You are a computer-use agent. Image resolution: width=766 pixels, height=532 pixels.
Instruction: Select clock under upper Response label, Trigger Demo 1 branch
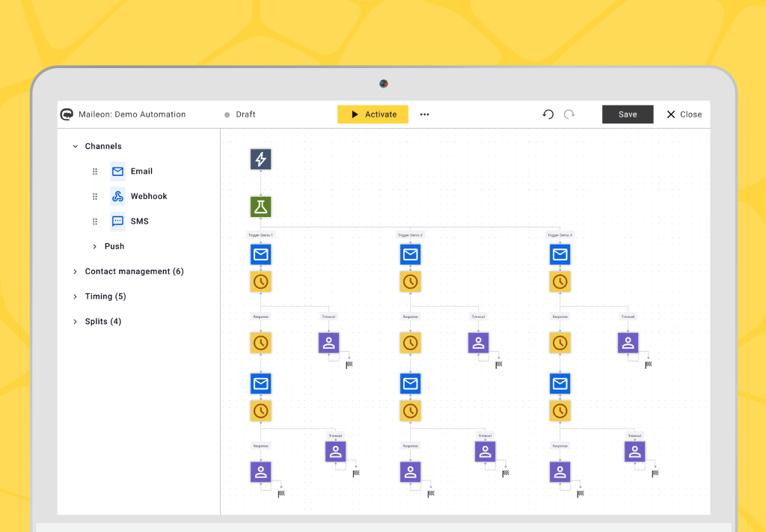(x=260, y=343)
